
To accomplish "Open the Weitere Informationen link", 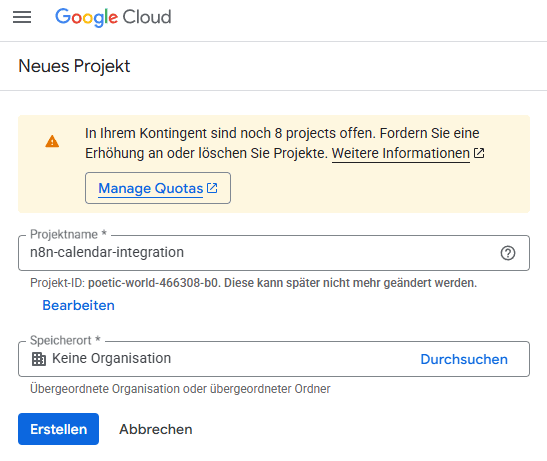I will click(400, 153).
